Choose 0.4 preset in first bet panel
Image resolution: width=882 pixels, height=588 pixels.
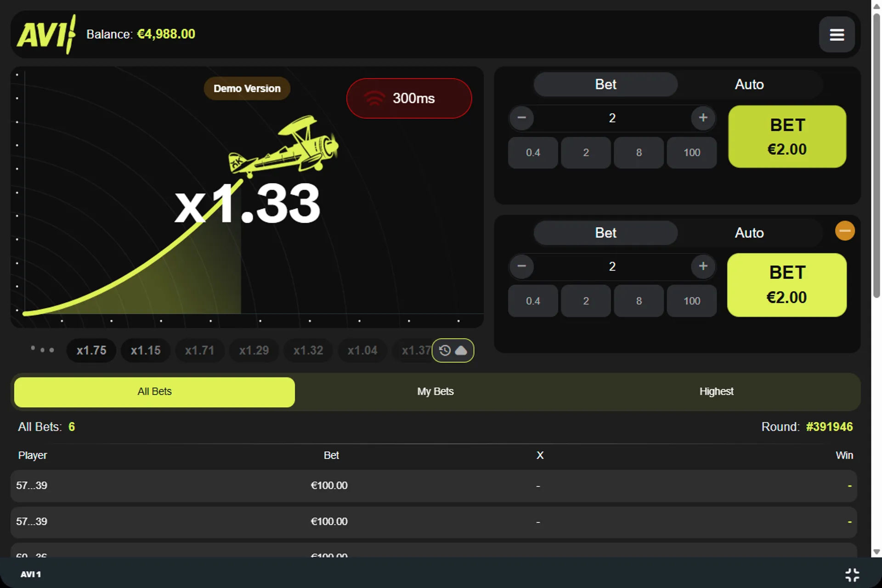tap(533, 153)
